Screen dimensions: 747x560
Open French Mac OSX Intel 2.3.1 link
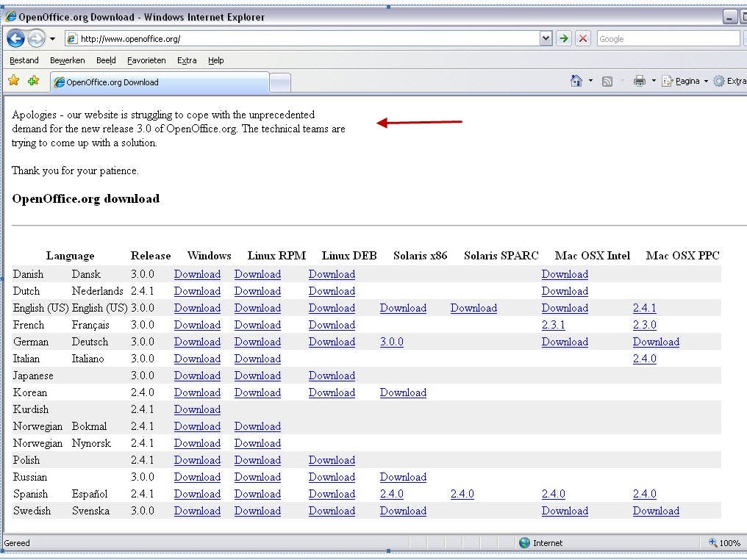tap(553, 326)
